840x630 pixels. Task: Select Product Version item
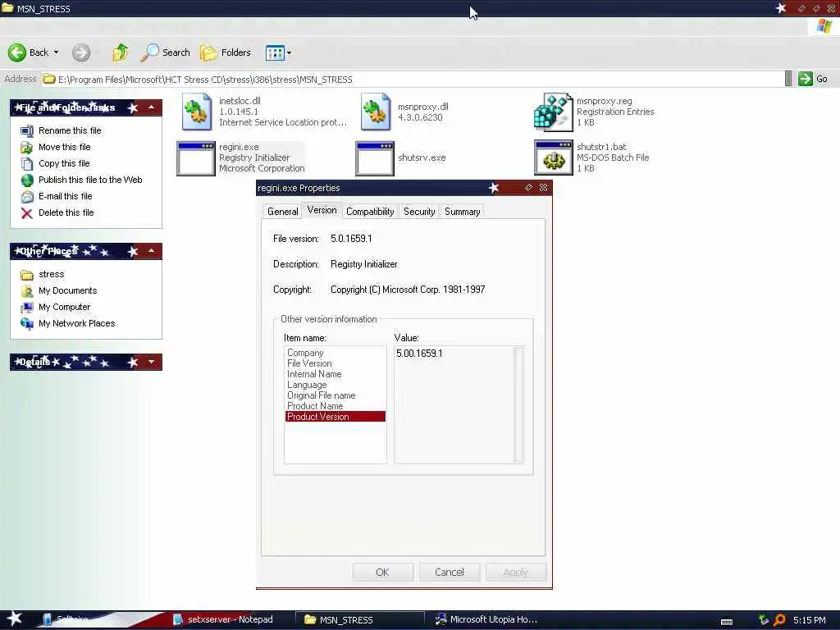(336, 417)
